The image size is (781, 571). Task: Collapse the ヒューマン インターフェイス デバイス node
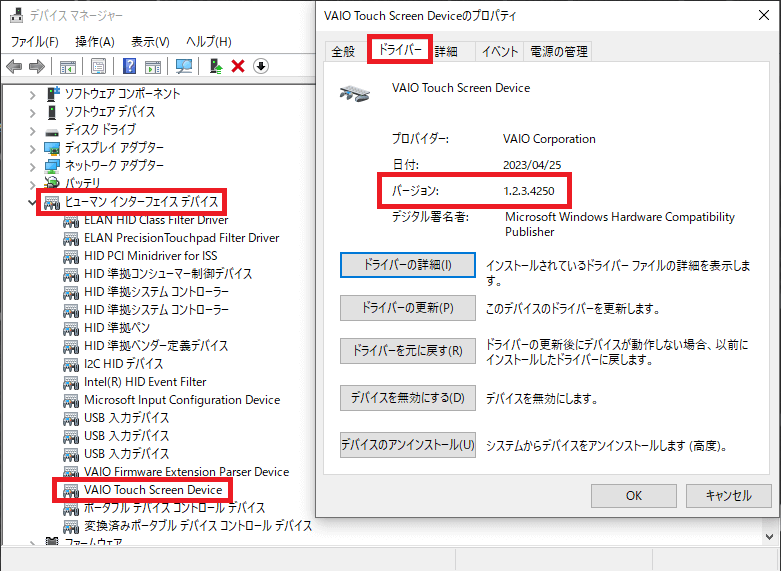[32, 202]
